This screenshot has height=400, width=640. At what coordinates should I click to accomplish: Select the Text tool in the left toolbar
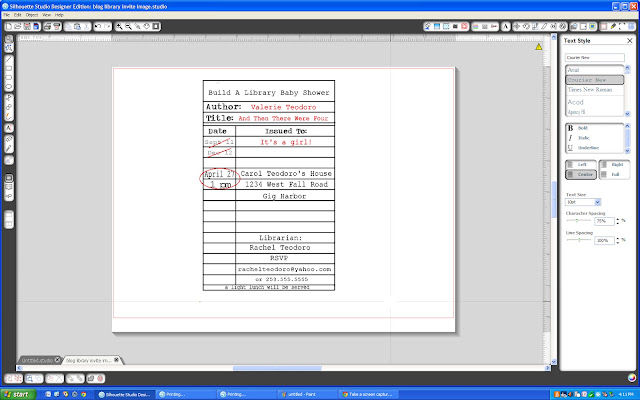pyautogui.click(x=9, y=128)
